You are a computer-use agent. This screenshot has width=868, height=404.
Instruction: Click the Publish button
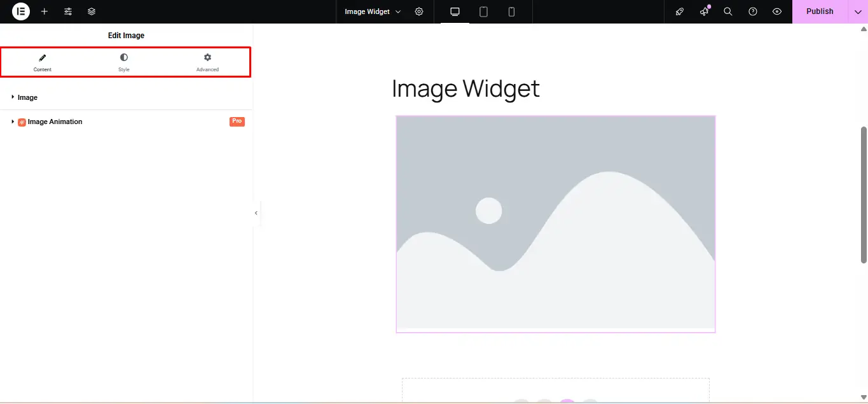coord(820,11)
